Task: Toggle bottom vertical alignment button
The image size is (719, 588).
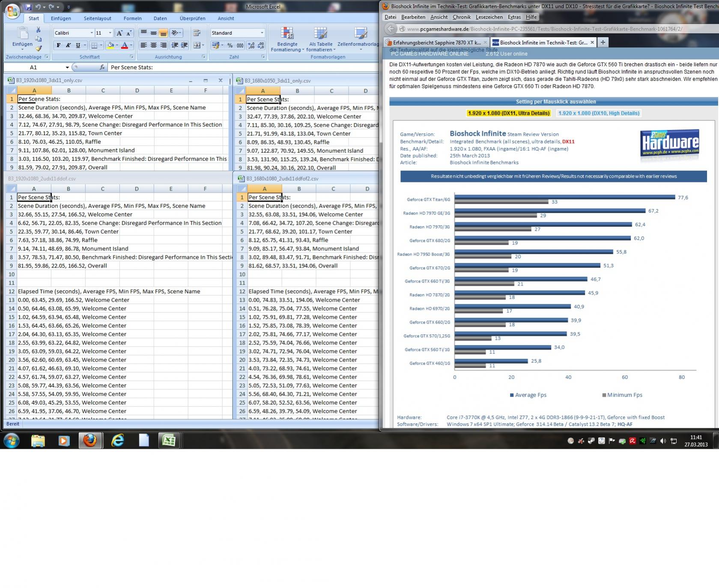Action: click(x=163, y=33)
